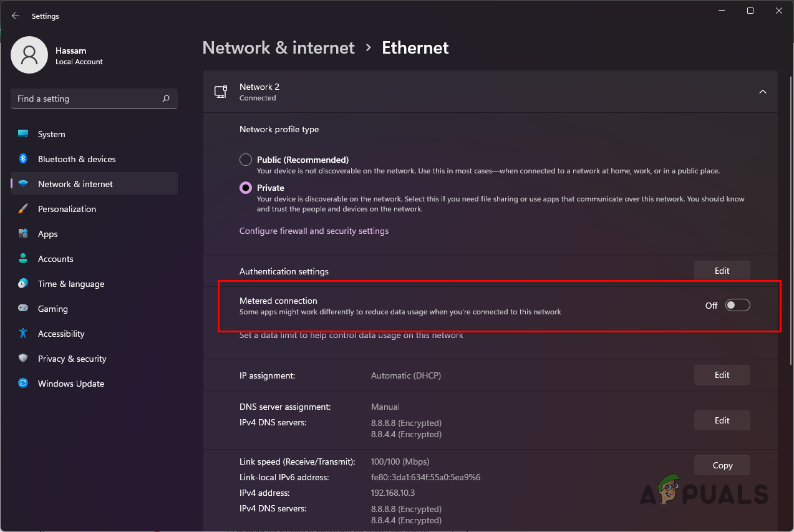Viewport: 794px width, 532px height.
Task: Collapse the Network 2 section chevron
Action: coord(762,92)
